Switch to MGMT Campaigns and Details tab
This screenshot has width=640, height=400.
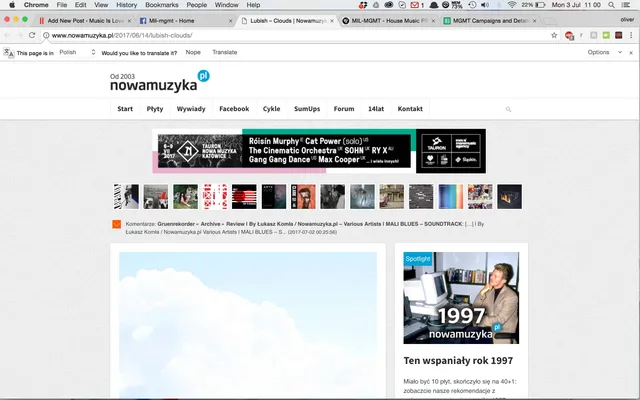(x=489, y=20)
